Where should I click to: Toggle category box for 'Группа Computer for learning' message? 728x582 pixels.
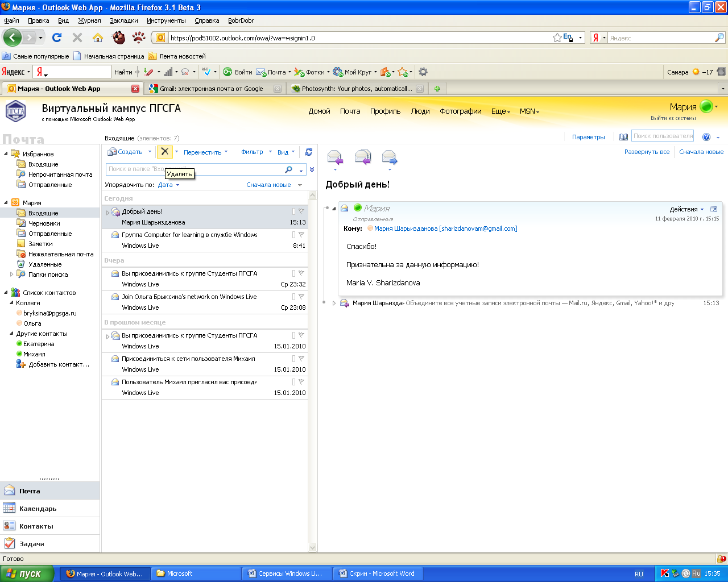293,235
